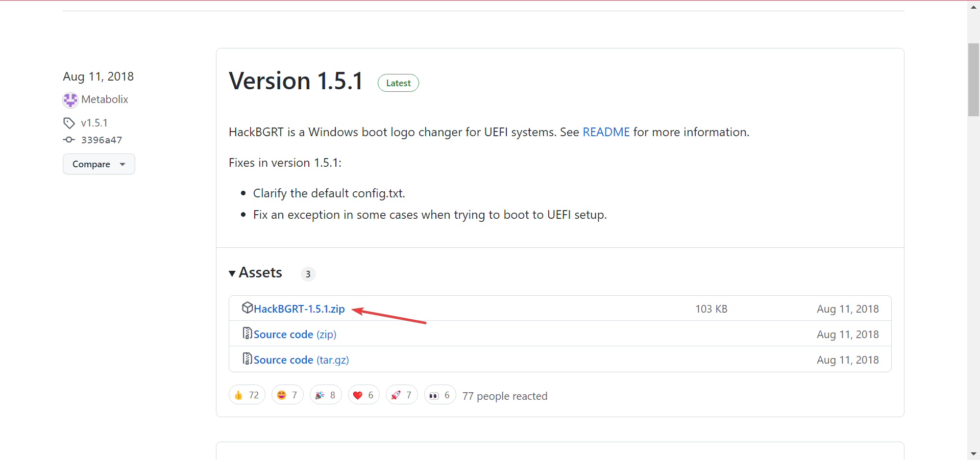Open the Compare dropdown

click(99, 164)
